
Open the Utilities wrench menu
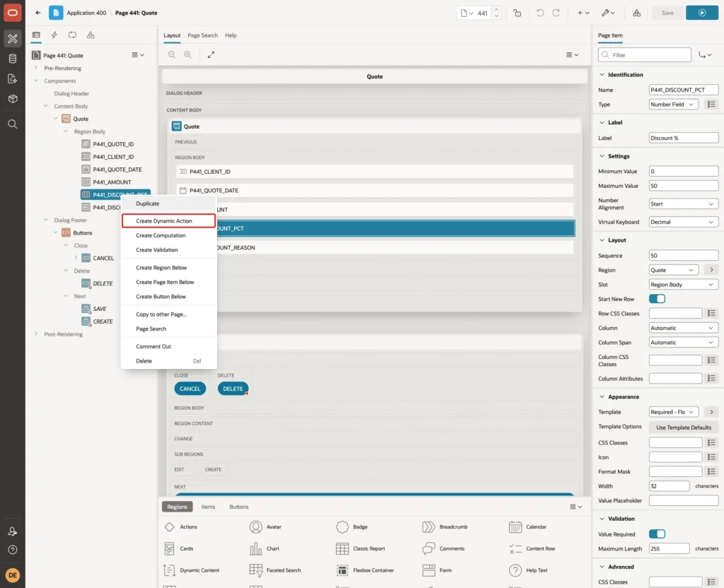coord(608,13)
